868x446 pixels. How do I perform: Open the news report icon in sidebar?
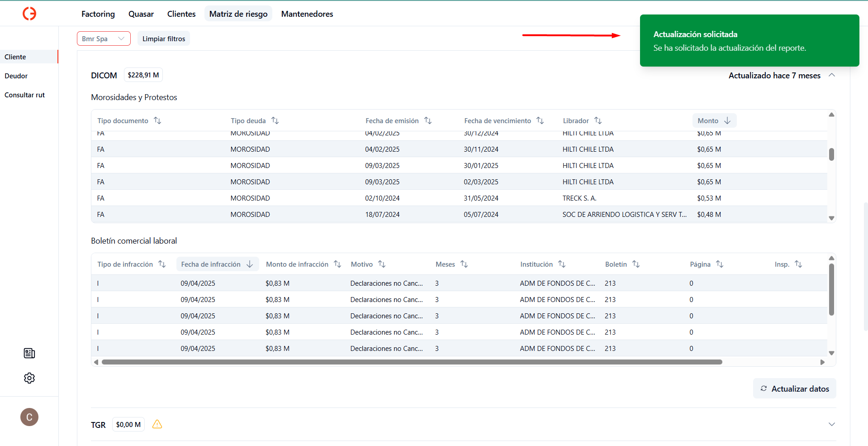[29, 353]
